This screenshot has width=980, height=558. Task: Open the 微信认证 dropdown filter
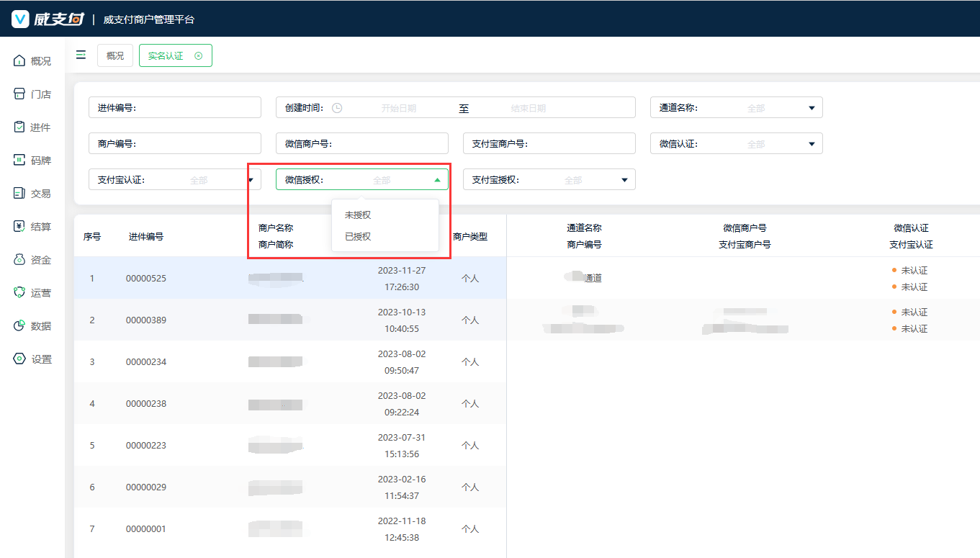coord(812,144)
